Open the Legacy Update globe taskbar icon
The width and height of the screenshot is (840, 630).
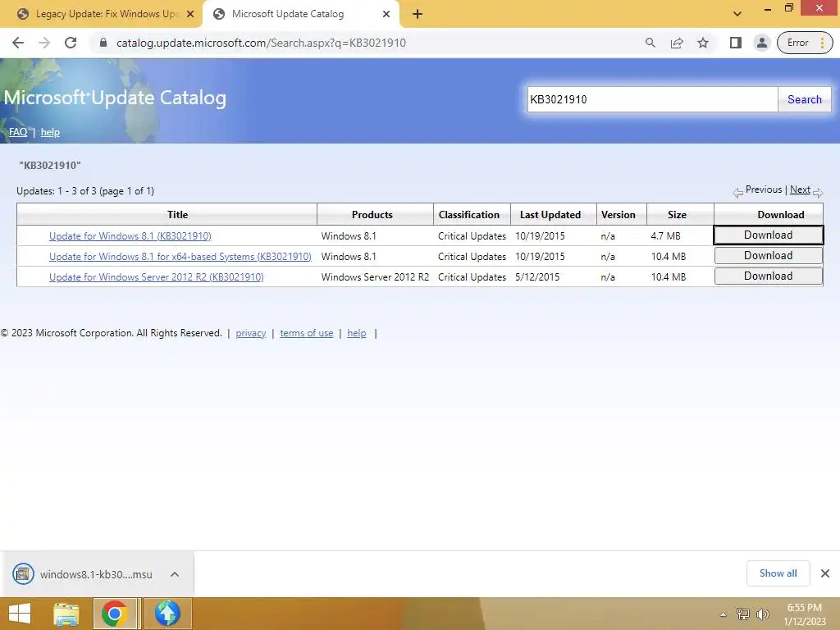coord(167,614)
